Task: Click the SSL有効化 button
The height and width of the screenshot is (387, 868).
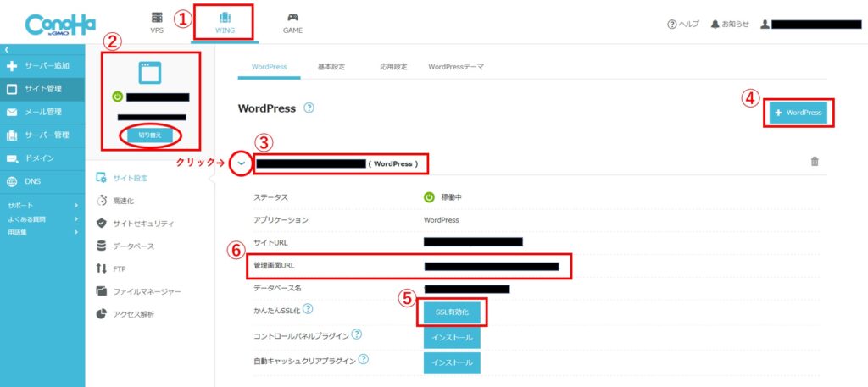Action: [x=453, y=312]
